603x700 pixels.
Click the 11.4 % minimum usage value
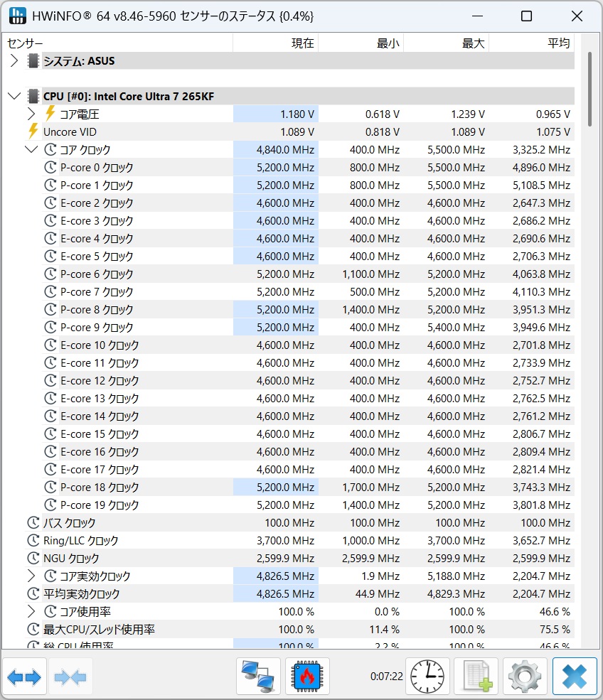click(x=384, y=629)
